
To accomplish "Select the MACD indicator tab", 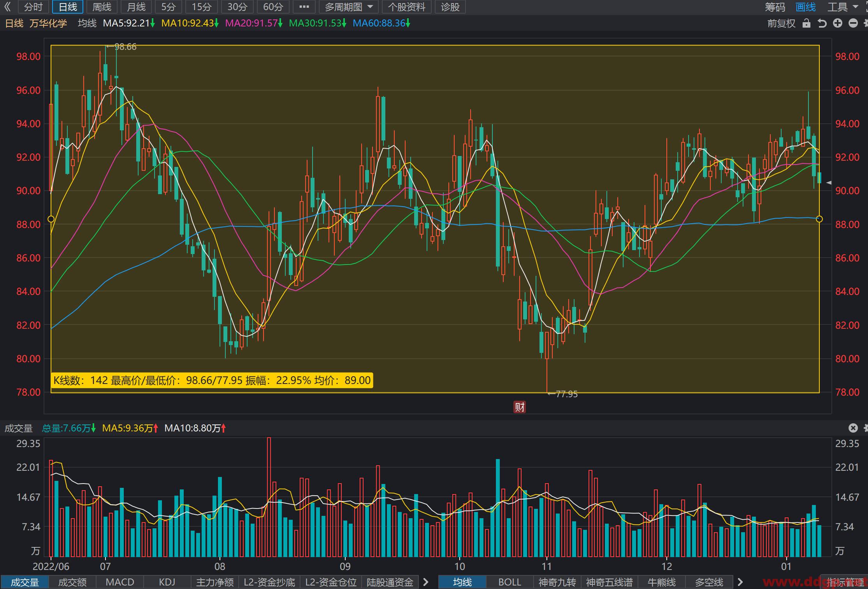I will (x=120, y=582).
